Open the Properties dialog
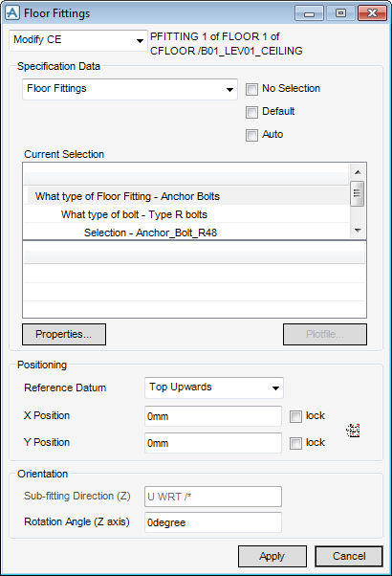This screenshot has width=392, height=576. [64, 334]
